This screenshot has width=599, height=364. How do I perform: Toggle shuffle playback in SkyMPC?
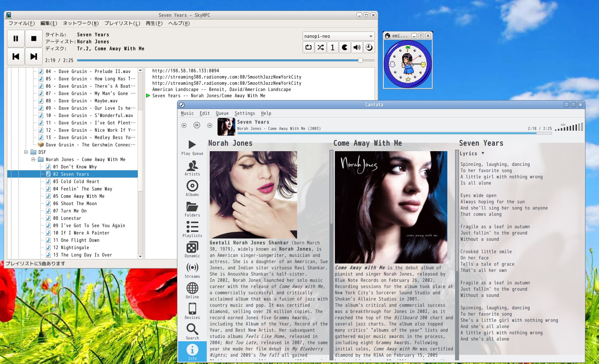tap(321, 47)
